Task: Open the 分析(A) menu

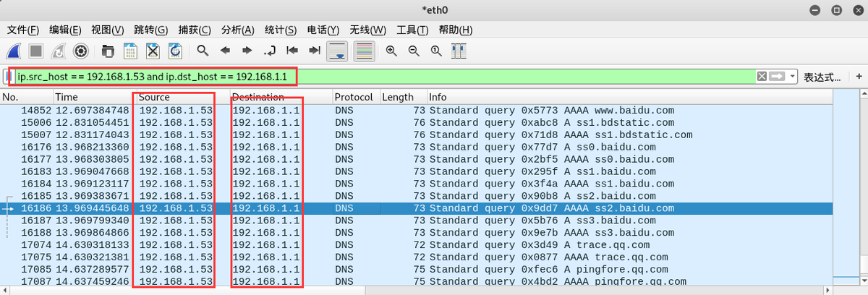Action: (x=238, y=30)
